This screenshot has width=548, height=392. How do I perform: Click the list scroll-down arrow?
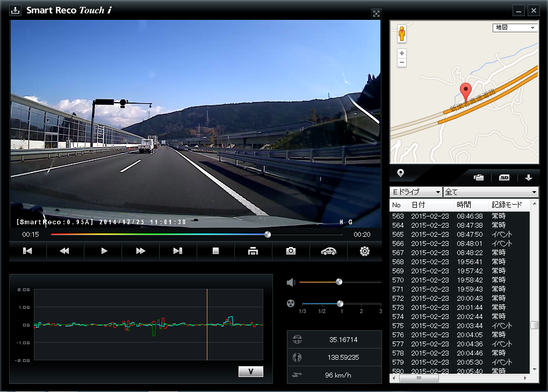click(x=534, y=369)
